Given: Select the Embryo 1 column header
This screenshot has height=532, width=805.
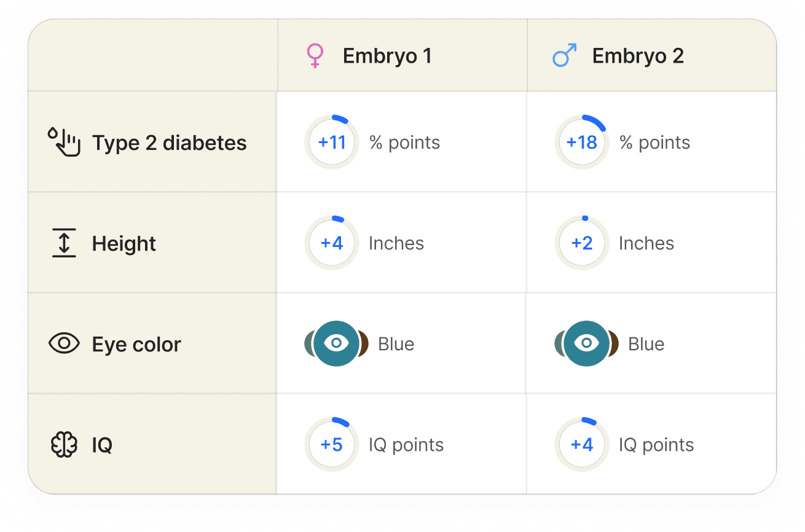Looking at the screenshot, I should (x=387, y=56).
